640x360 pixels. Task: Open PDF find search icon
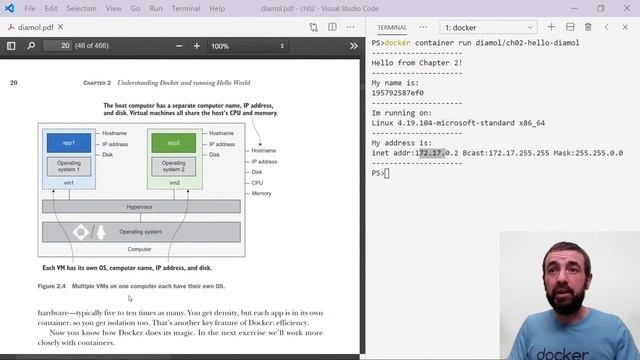coord(31,46)
